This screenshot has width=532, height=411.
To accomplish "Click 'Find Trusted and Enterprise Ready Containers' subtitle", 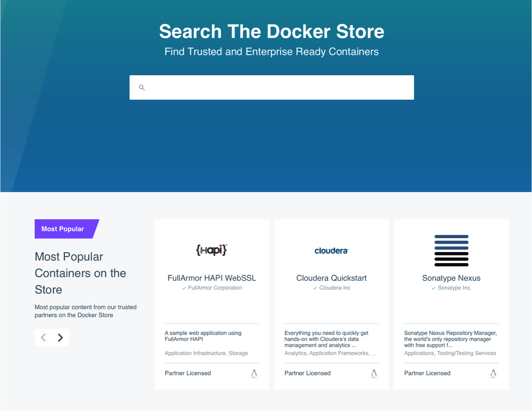I will 272,52.
